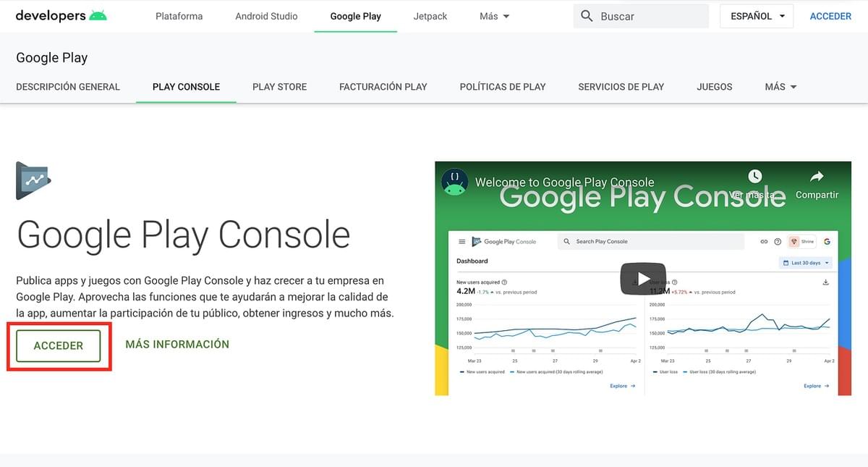Switch to the PLAY STORE tab
Viewport: 868px width, 467px height.
279,87
